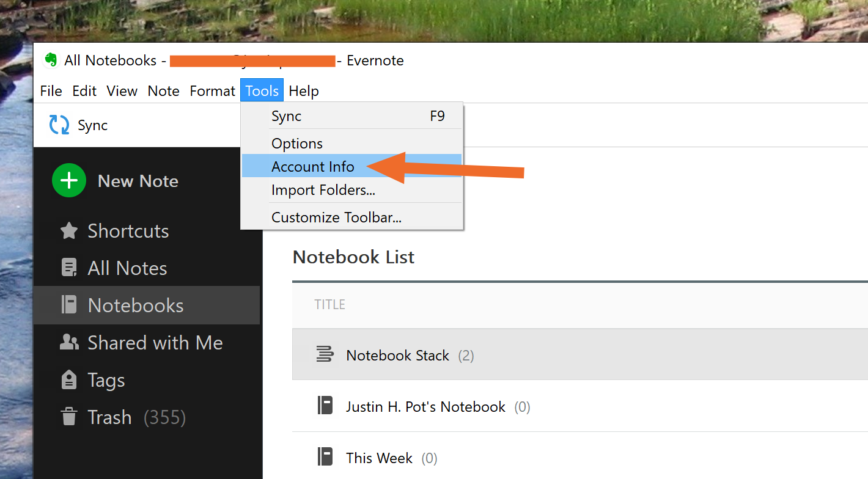
Task: Sort by the TITLE column header
Action: point(330,304)
